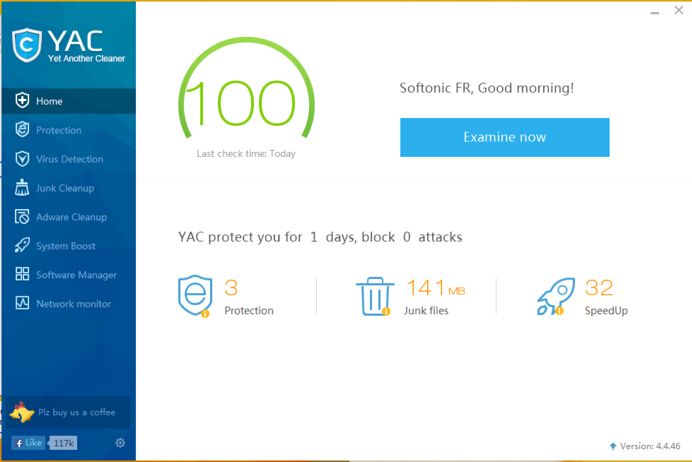The image size is (692, 462).
Task: Click the bells donation icon
Action: click(22, 413)
